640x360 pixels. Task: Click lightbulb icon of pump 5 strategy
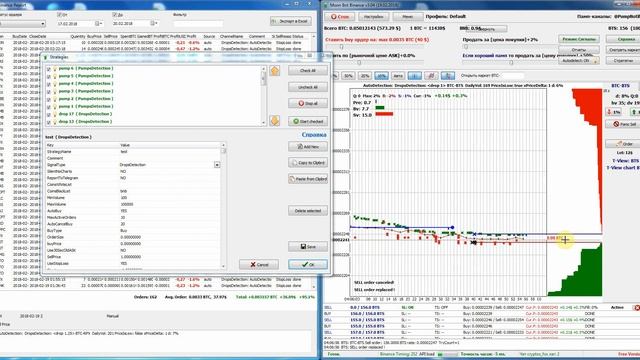point(55,76)
